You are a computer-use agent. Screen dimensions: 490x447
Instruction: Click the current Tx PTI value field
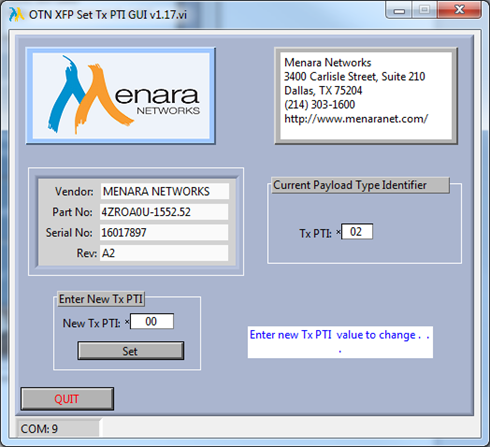357,232
